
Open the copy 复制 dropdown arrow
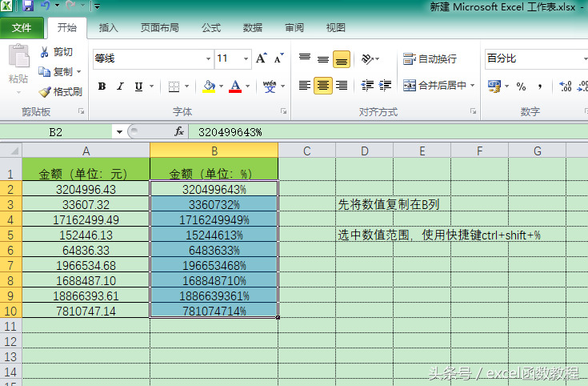point(78,71)
